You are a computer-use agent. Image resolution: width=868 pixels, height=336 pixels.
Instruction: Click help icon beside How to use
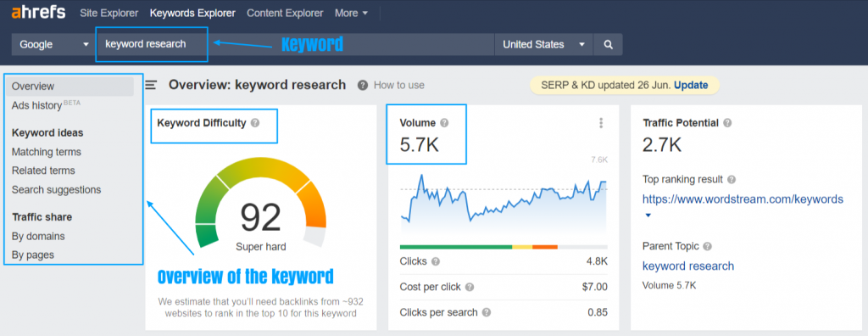[363, 85]
